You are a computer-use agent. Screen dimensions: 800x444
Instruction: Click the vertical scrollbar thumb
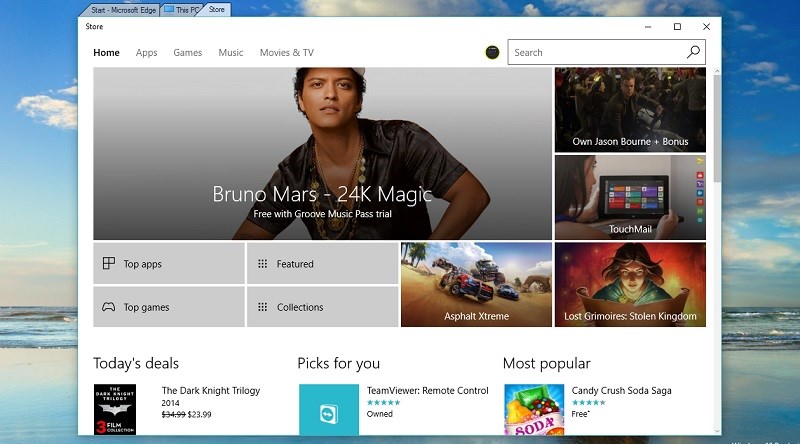pos(717,129)
